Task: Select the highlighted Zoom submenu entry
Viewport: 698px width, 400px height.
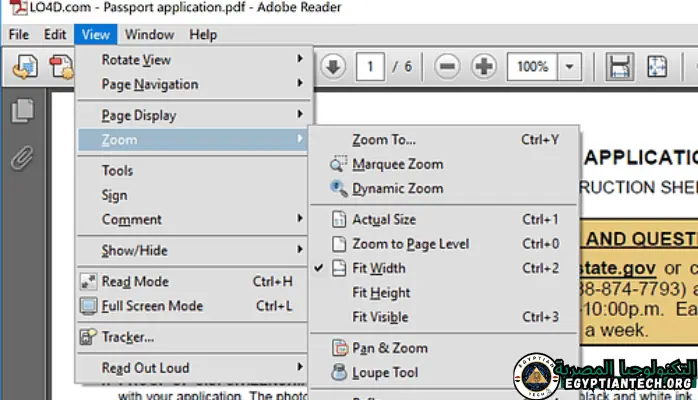Action: tap(192, 140)
